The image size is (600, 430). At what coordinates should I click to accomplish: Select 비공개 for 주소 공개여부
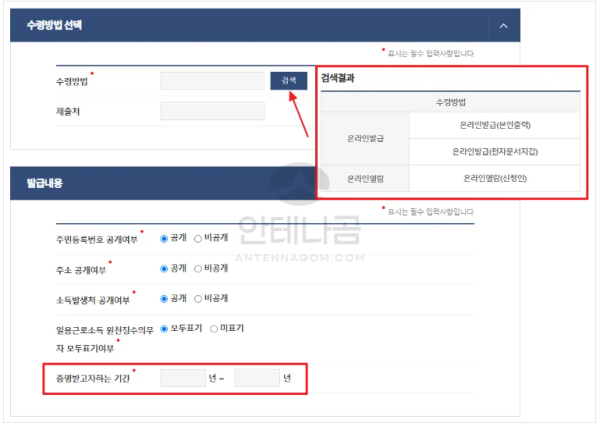pos(198,268)
